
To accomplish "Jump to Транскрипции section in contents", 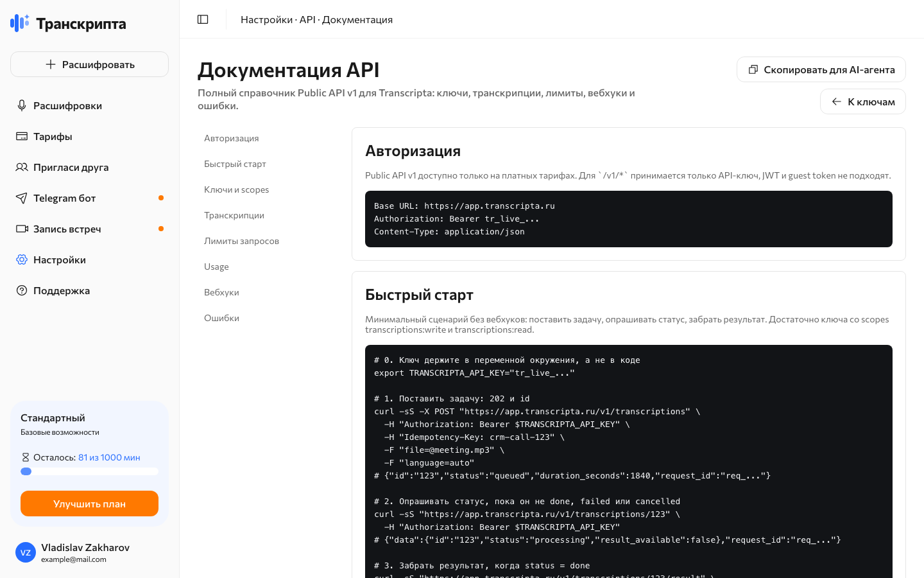I will pyautogui.click(x=234, y=215).
